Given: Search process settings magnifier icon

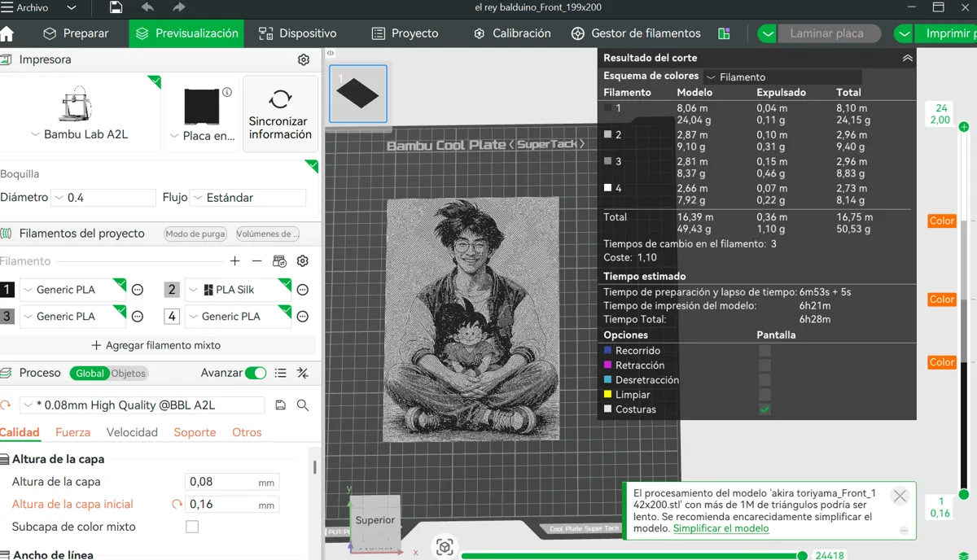Looking at the screenshot, I should tap(303, 405).
